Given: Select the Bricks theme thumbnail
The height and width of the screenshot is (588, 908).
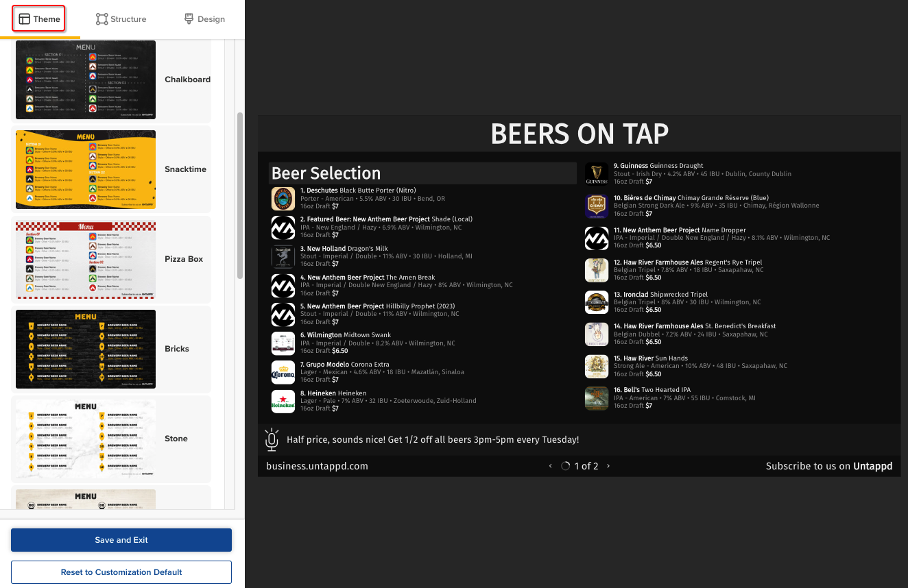Looking at the screenshot, I should (86, 349).
